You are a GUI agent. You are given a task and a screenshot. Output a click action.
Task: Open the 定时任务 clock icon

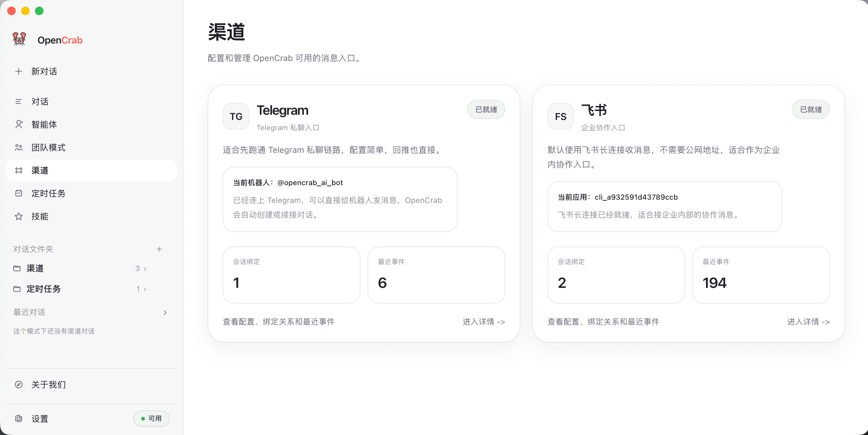point(18,193)
